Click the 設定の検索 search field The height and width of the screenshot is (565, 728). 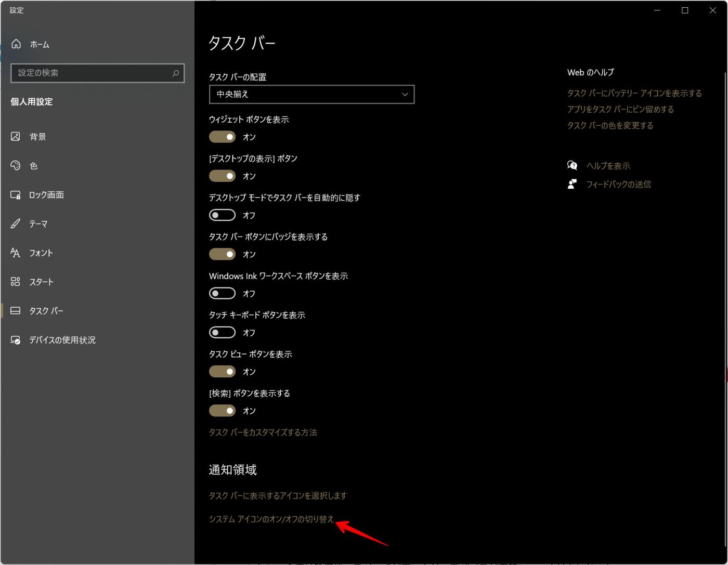[94, 73]
